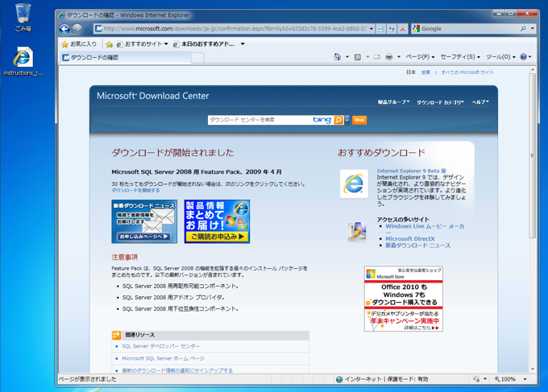Go back with the browser Back arrow

(x=64, y=29)
